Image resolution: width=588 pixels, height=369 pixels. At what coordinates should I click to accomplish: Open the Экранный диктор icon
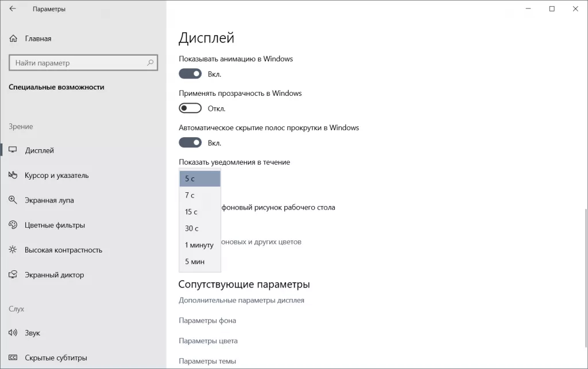[x=13, y=274]
